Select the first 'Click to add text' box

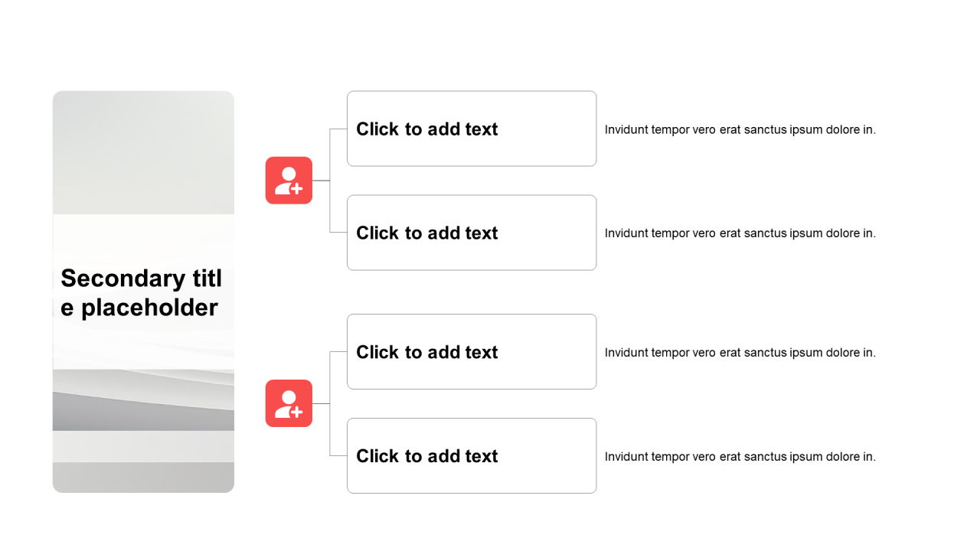[x=472, y=129]
